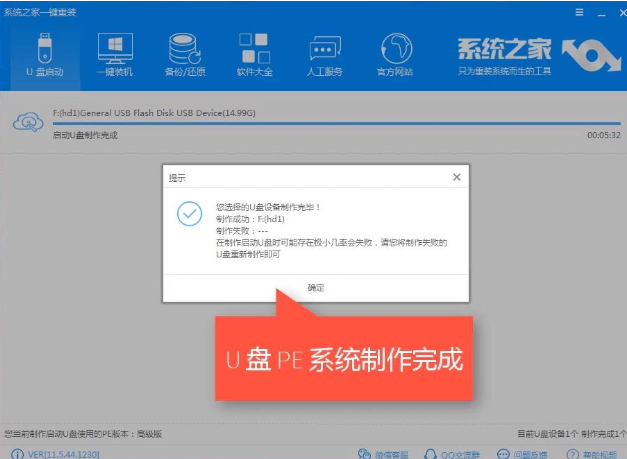Open the hamburger menu in title bar
The image size is (627, 459).
(x=579, y=12)
